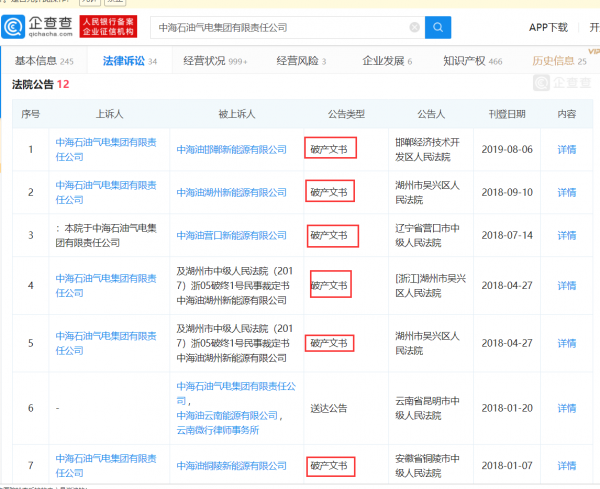
Task: Open 云南微行律师事务所 link
Action: pyautogui.click(x=218, y=430)
